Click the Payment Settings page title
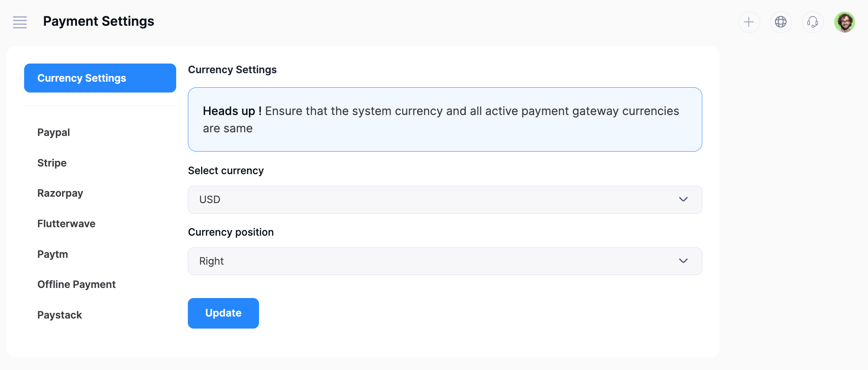868x370 pixels. (99, 21)
